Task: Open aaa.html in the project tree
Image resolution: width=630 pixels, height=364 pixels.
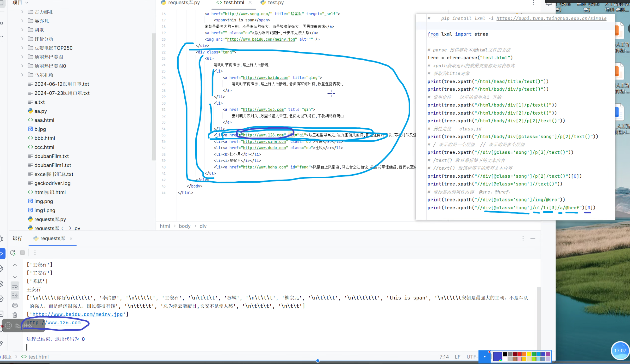Action: point(44,120)
